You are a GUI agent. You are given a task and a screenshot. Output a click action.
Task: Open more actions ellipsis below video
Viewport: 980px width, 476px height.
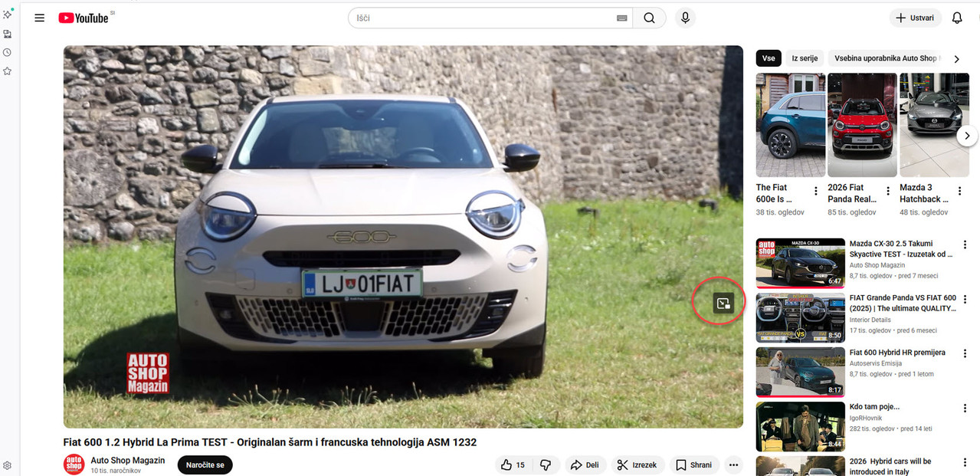pos(733,465)
